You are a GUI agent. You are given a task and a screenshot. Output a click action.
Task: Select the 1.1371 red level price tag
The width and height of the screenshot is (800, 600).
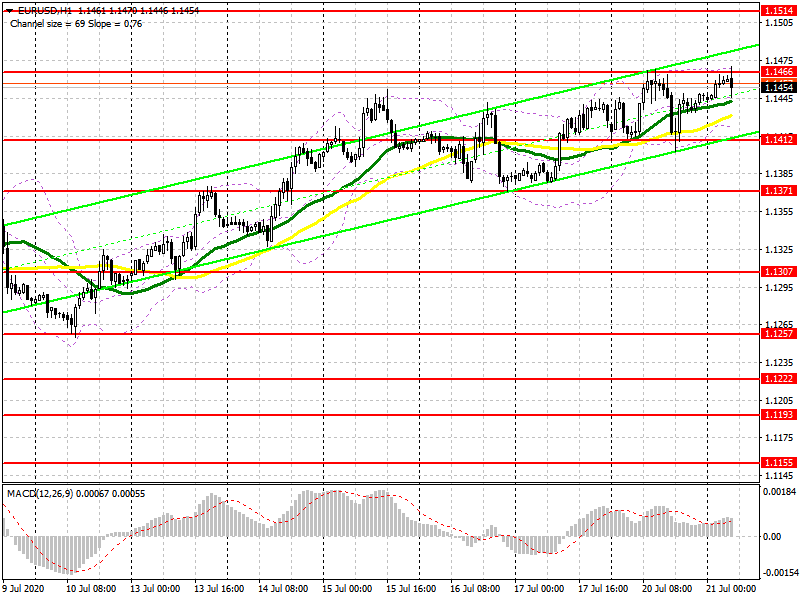tap(778, 191)
